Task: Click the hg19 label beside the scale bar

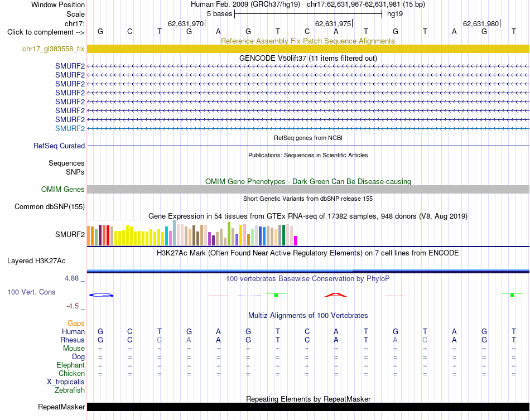Action: pos(395,14)
